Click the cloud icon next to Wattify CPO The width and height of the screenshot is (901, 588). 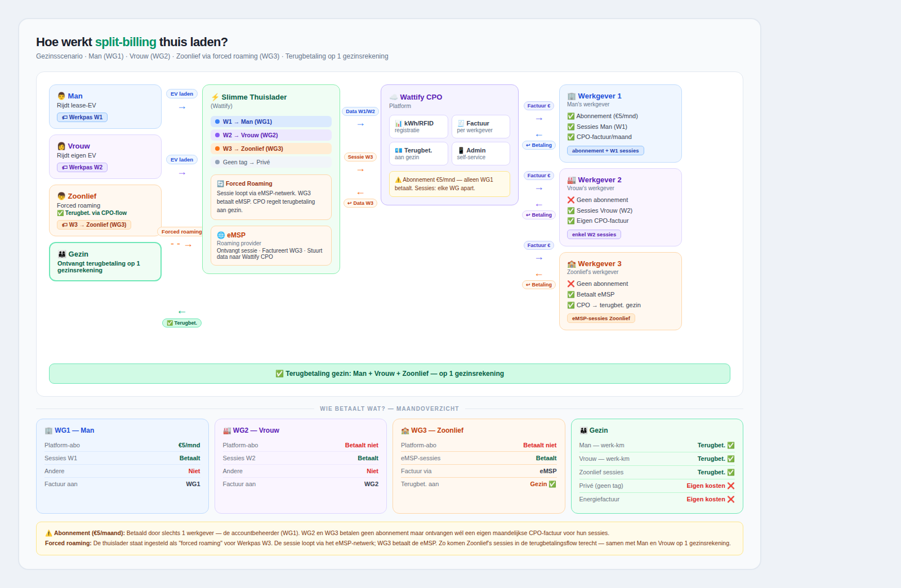[x=394, y=97]
